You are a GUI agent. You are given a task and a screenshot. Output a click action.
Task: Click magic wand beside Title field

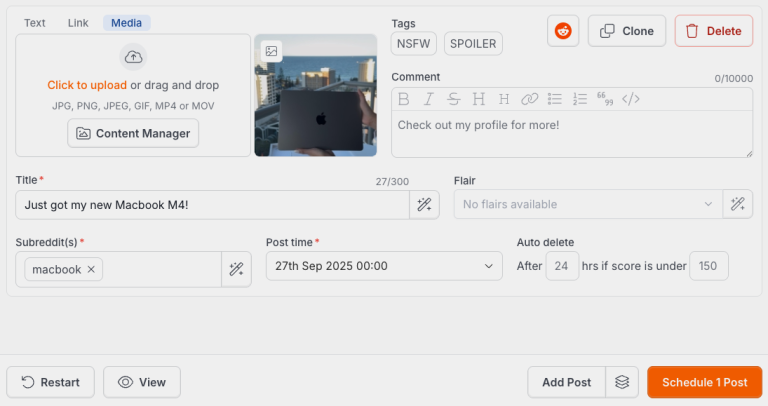pos(424,204)
